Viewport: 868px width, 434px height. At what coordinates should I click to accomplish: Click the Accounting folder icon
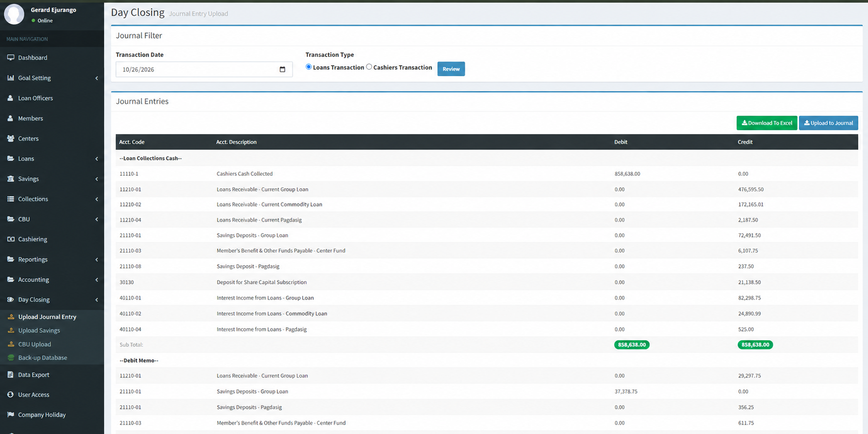10,279
